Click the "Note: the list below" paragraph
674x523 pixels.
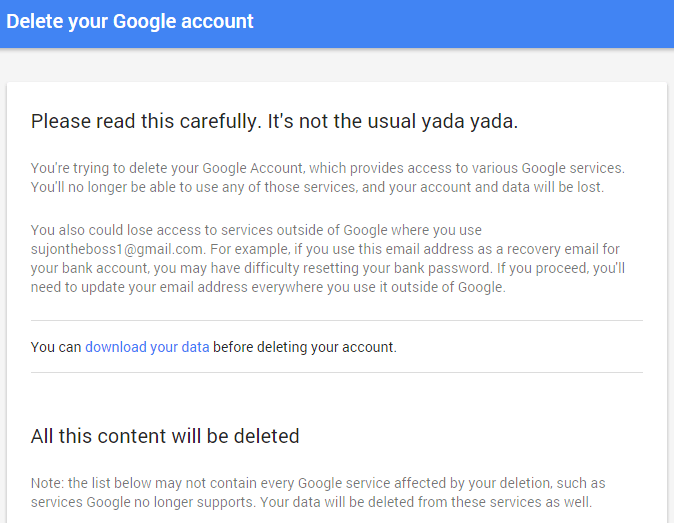pos(318,492)
